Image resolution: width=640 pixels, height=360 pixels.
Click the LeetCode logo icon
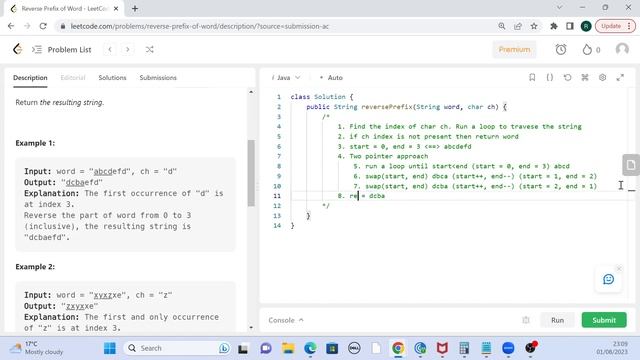pyautogui.click(x=17, y=49)
